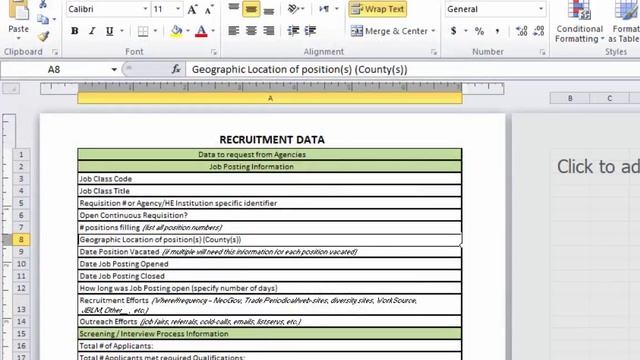Viewport: 640px width, 360px height.
Task: Expand Accounting format dropdown arrow
Action: [x=465, y=31]
